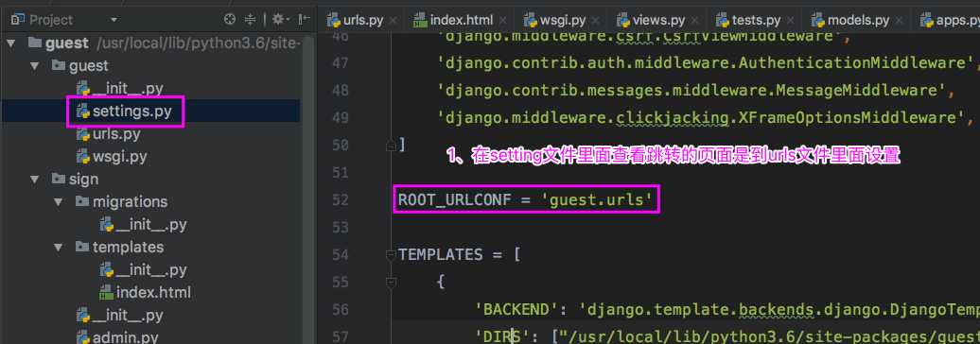Image resolution: width=980 pixels, height=344 pixels.
Task: Collapse the inner guest package folder
Action: point(34,65)
